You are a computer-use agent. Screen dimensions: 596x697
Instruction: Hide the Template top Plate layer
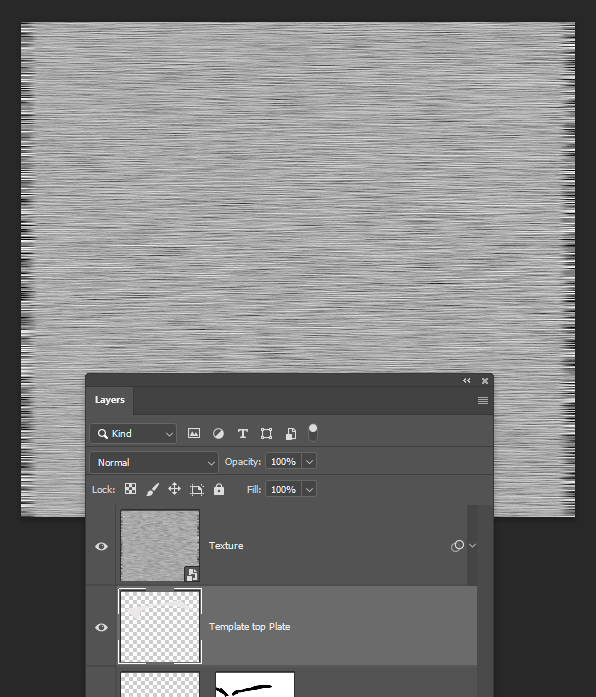coord(101,627)
